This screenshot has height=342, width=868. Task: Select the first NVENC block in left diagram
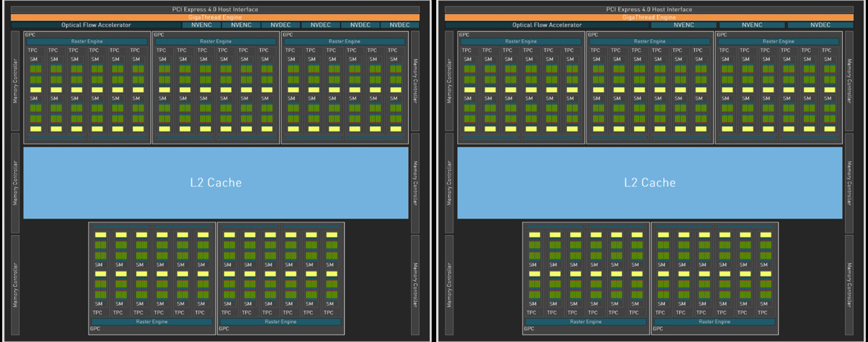tap(201, 25)
